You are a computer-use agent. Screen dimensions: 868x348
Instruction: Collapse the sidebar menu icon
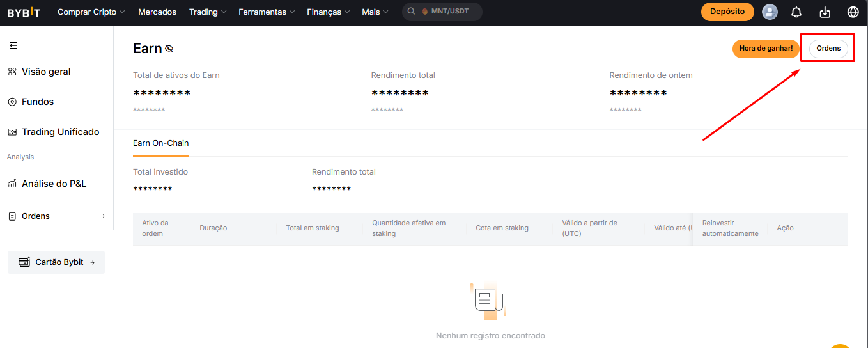pos(13,45)
